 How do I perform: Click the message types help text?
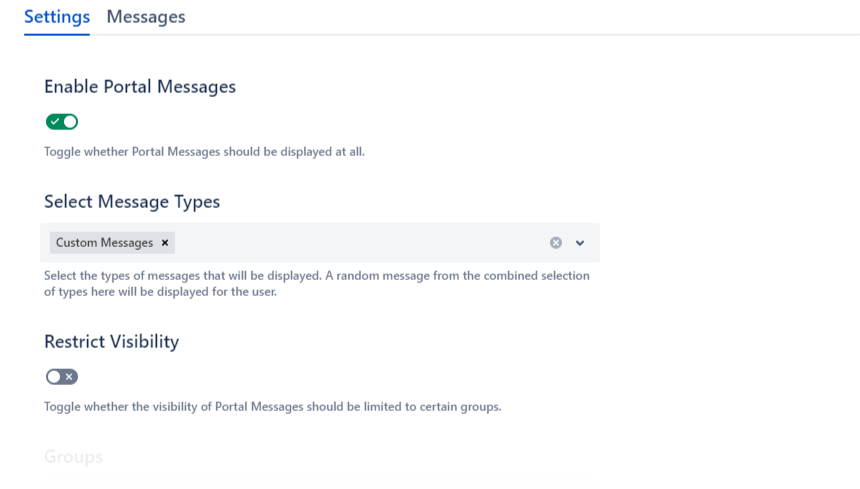(317, 283)
